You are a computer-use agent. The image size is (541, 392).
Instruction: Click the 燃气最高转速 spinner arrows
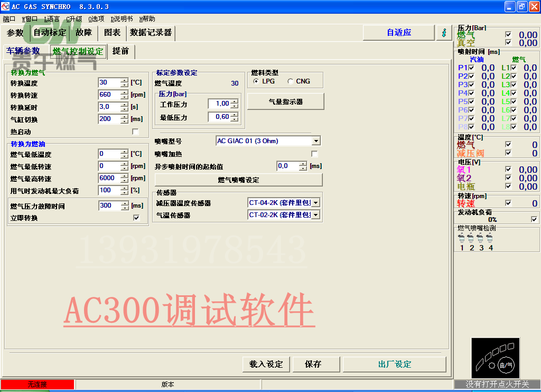coord(124,179)
